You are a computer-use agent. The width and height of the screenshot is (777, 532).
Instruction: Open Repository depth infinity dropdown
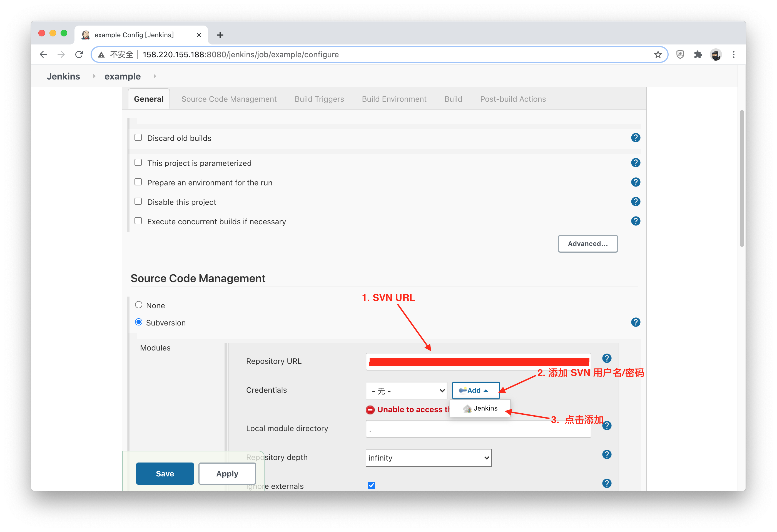point(428,458)
